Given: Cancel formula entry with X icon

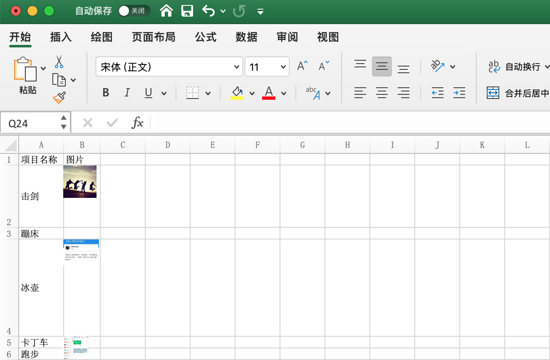Looking at the screenshot, I should pyautogui.click(x=88, y=123).
